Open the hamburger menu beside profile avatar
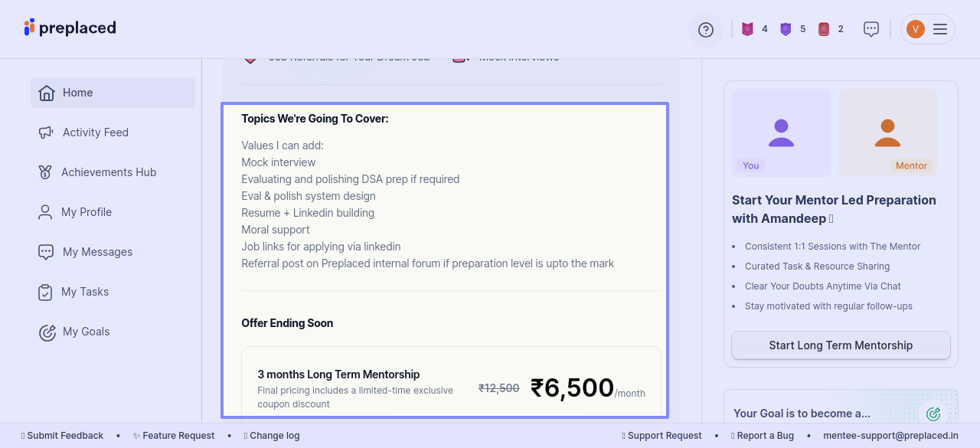The image size is (980, 448). click(x=940, y=29)
